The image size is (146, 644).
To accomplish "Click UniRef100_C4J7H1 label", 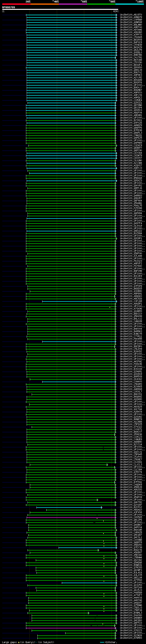I will click(131, 58).
